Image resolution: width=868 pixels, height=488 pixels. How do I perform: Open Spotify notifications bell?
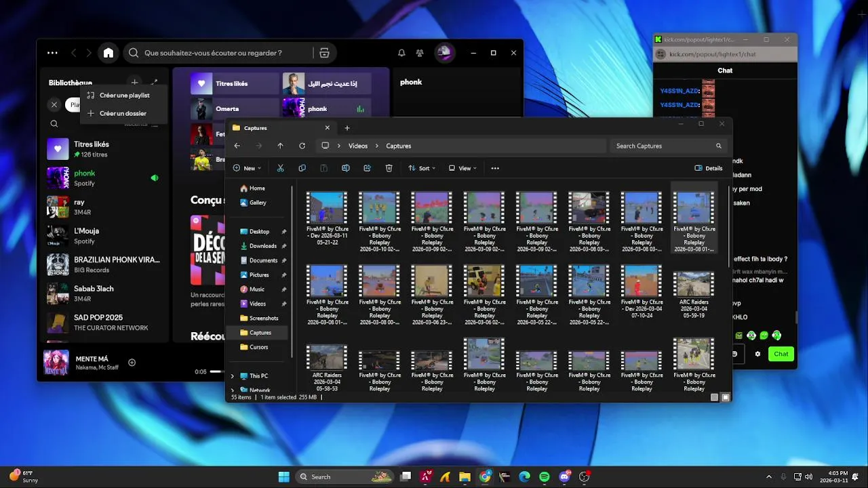[401, 53]
